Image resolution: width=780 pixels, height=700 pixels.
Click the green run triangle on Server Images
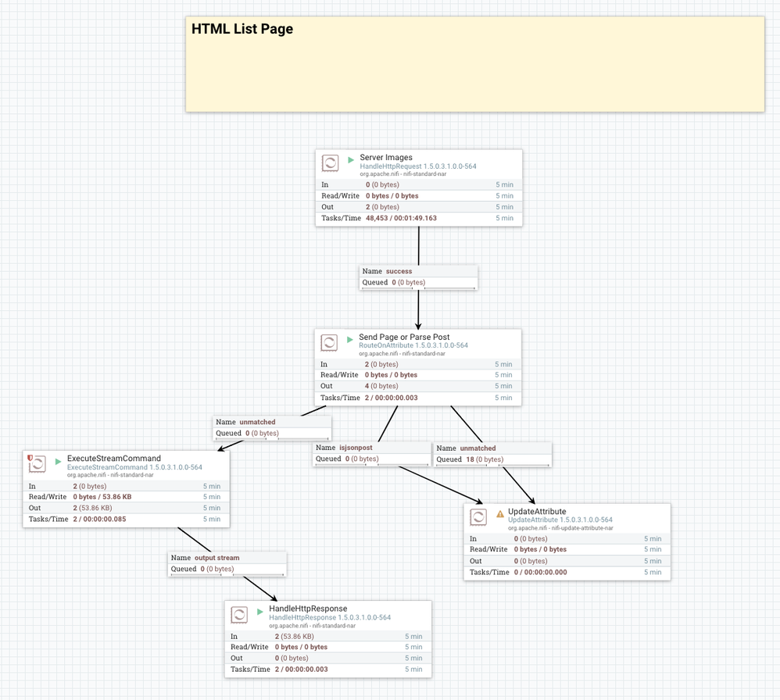point(350,160)
